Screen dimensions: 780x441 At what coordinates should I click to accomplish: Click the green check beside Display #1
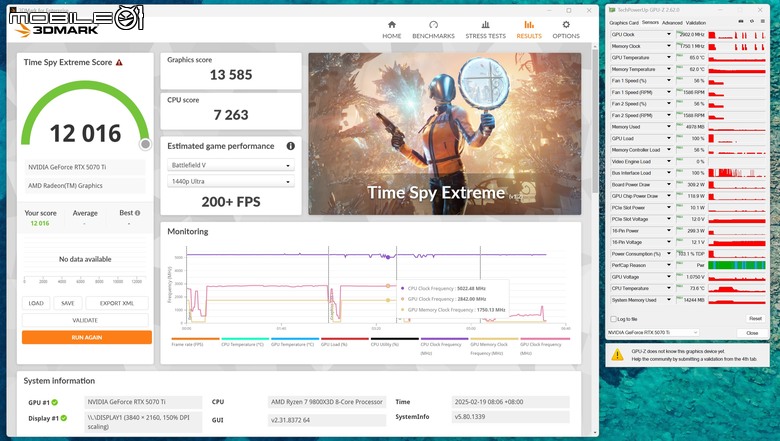click(x=64, y=418)
